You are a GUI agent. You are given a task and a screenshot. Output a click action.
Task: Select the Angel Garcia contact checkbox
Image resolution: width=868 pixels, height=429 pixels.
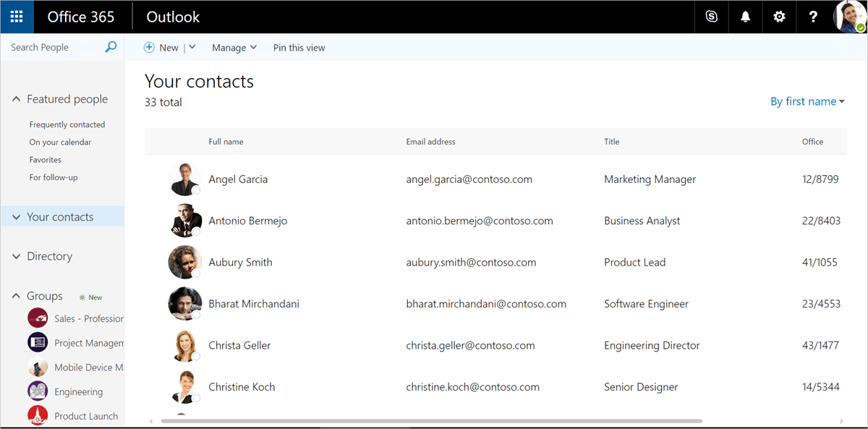click(x=196, y=190)
